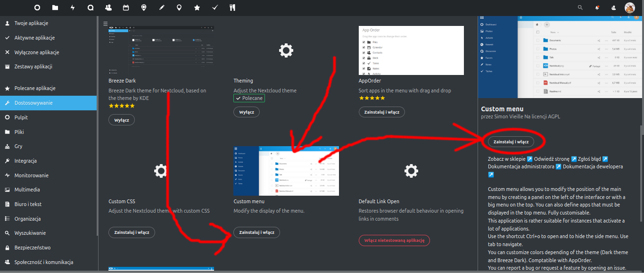Click 'Zainstaluj i włącz' on Custom menu card
The image size is (644, 273).
tap(257, 232)
